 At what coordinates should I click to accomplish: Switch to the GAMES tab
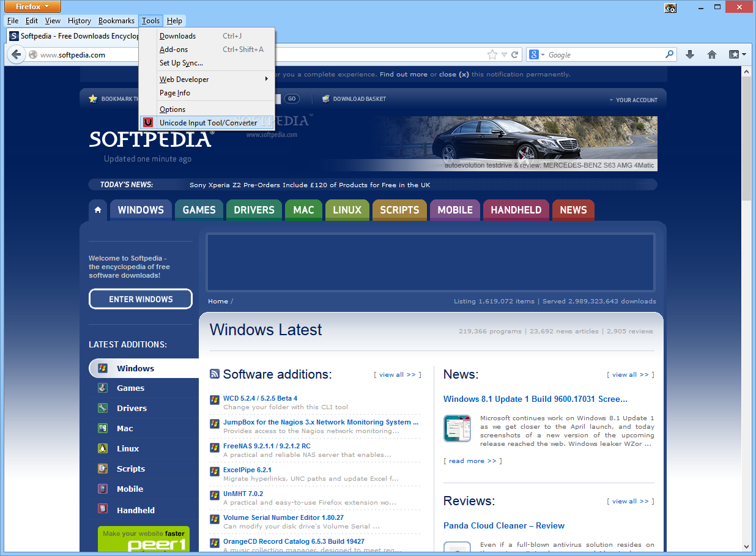(199, 210)
